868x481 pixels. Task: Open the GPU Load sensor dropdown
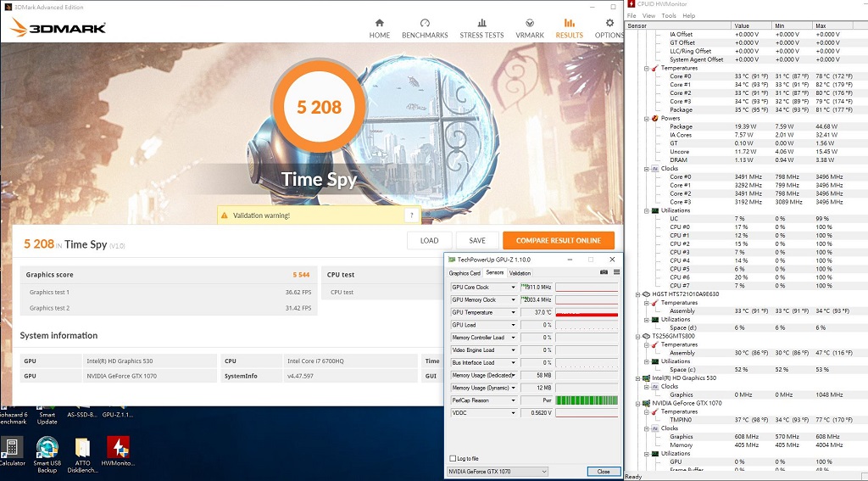tap(513, 325)
